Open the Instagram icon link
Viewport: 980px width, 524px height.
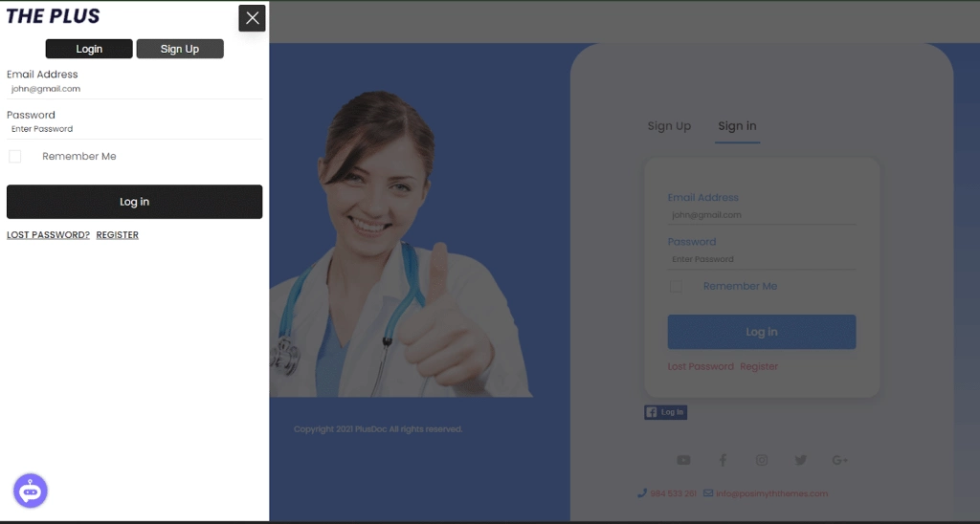point(761,460)
